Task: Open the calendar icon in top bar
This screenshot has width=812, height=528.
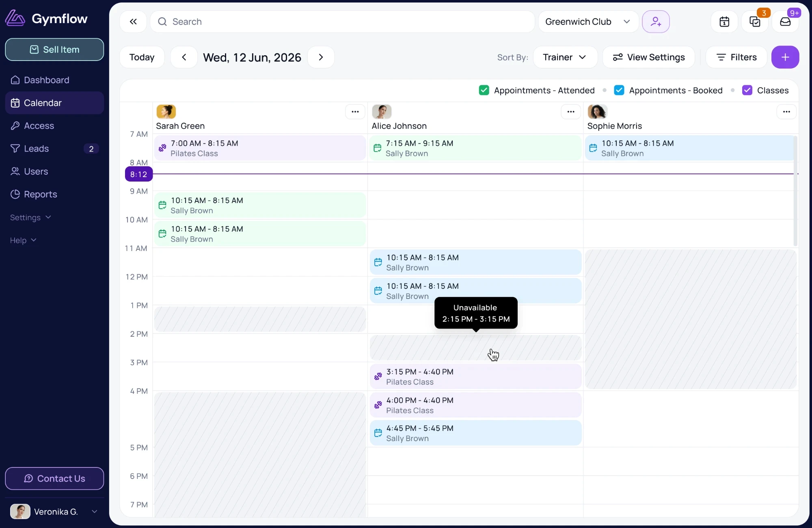Action: click(724, 22)
